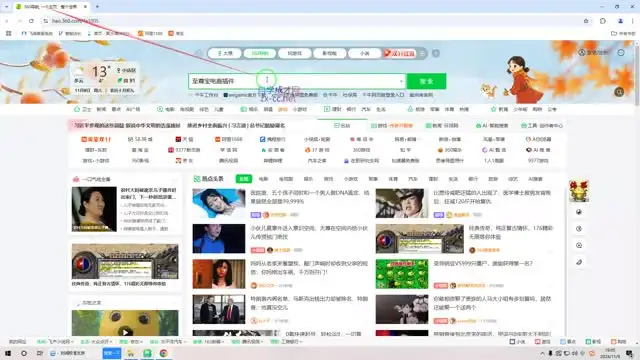
Task: Open the 携程旅行 site link
Action: pyautogui.click(x=273, y=139)
